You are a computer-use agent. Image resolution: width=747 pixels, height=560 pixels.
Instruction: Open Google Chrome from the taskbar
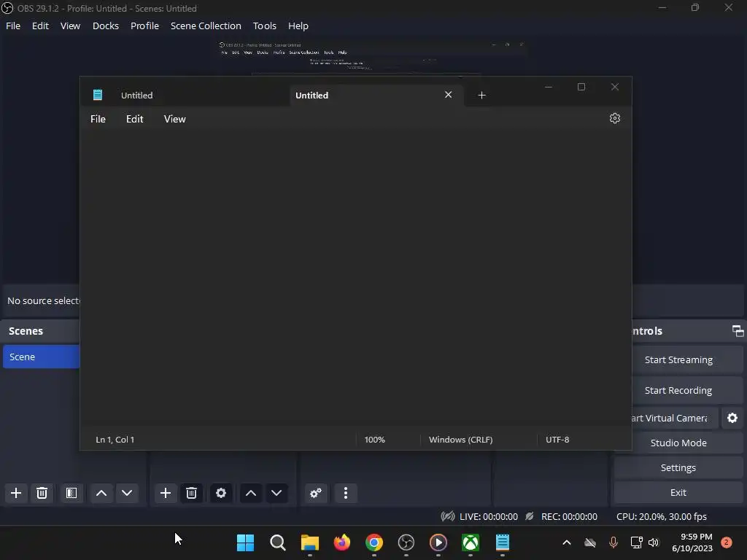pos(374,542)
